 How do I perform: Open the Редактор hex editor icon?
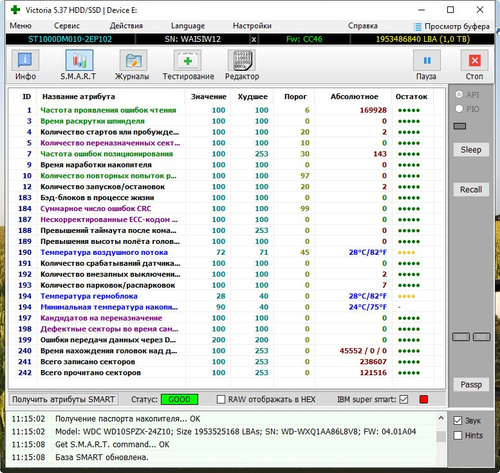[x=242, y=60]
